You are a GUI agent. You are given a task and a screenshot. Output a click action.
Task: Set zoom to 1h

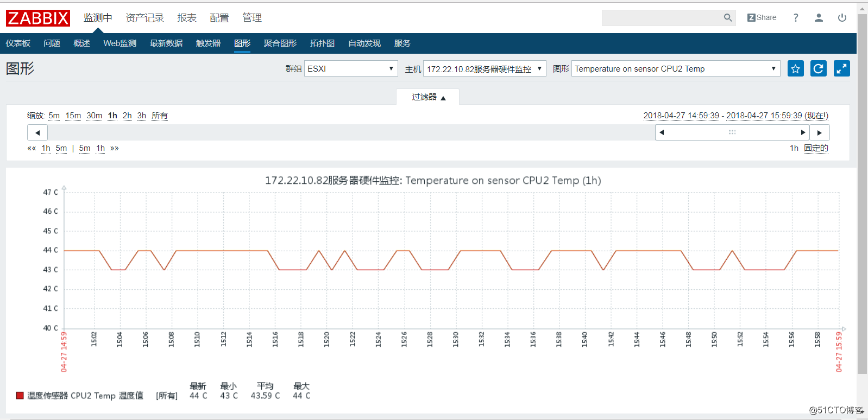(112, 116)
